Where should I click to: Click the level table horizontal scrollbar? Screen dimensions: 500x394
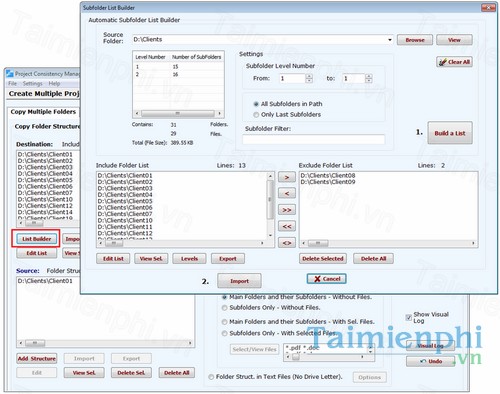click(178, 114)
